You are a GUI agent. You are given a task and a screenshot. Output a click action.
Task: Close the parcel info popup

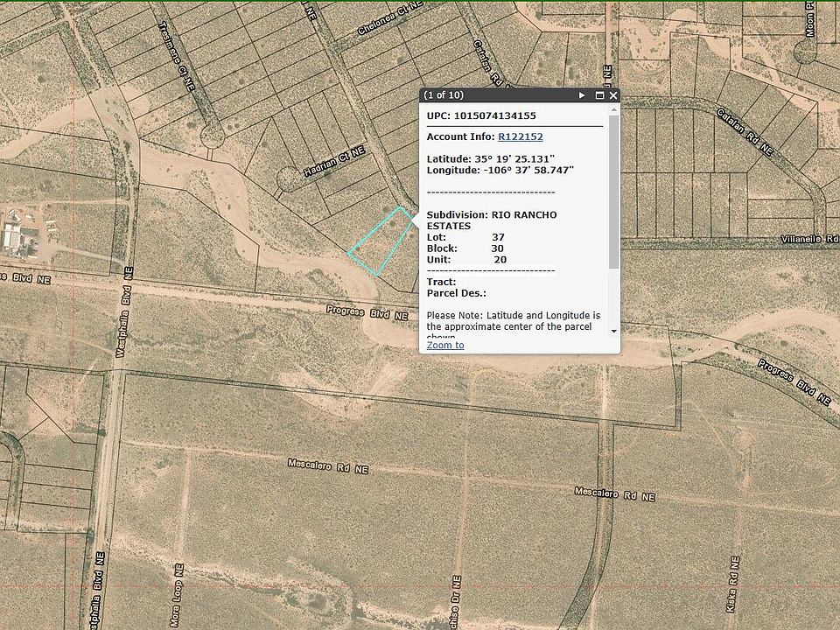coord(613,95)
